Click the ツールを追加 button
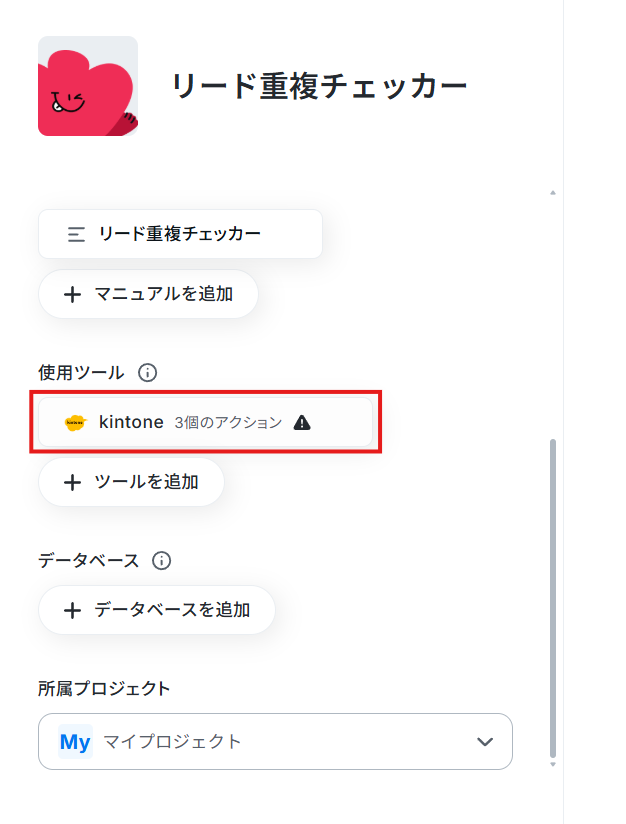Viewport: 626px width, 824px height. [x=131, y=482]
